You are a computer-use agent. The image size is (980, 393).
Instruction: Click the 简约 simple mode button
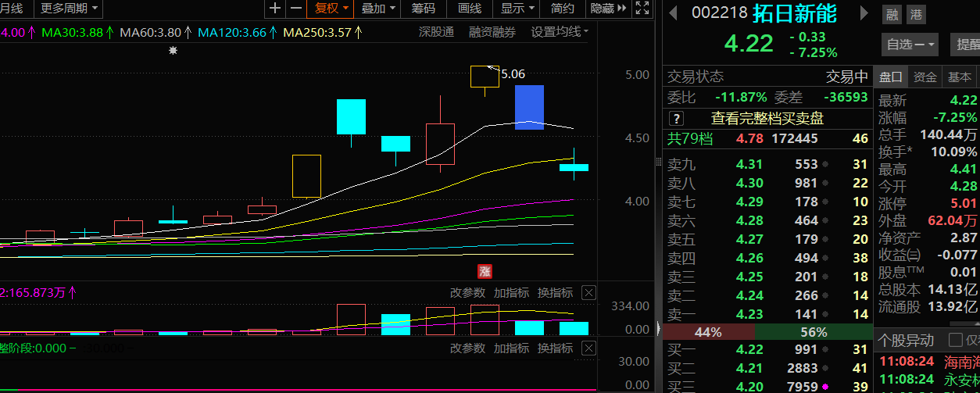pyautogui.click(x=562, y=9)
